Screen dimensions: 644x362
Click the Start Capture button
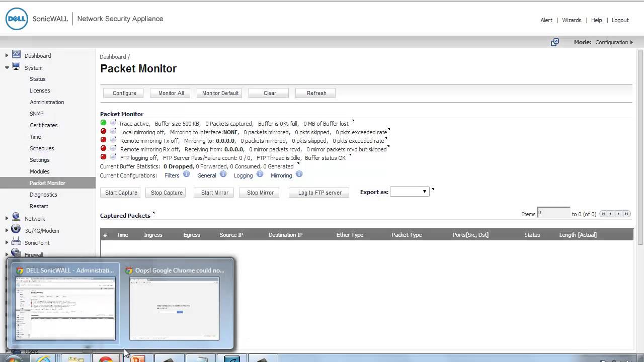[x=121, y=193]
